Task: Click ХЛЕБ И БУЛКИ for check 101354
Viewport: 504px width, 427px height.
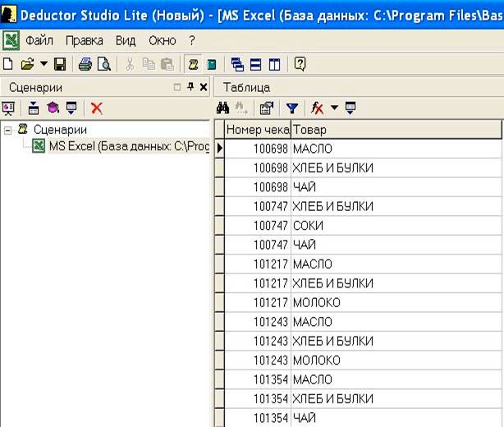Action: 397,399
